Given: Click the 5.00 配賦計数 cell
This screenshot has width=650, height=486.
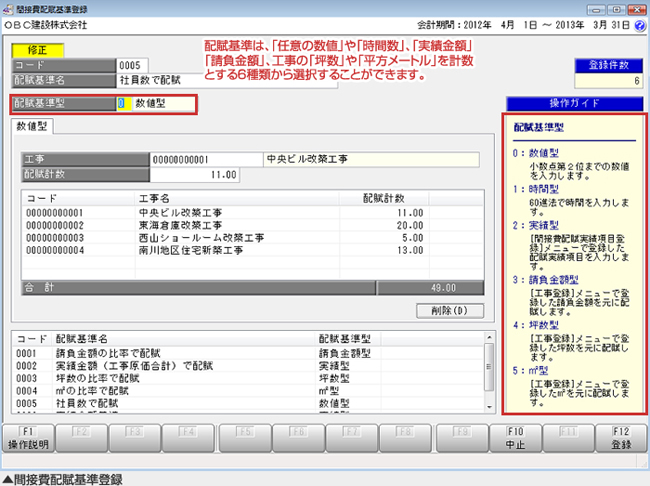Looking at the screenshot, I should coord(384,238).
